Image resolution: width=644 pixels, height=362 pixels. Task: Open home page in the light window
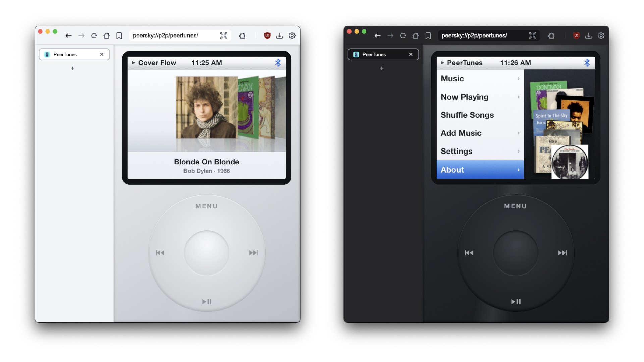(107, 36)
